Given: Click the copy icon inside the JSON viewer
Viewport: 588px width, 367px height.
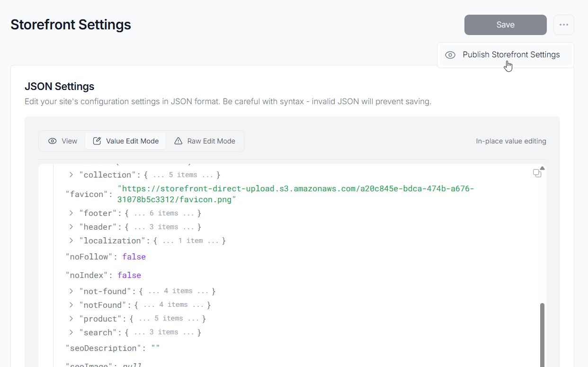Looking at the screenshot, I should [x=537, y=173].
